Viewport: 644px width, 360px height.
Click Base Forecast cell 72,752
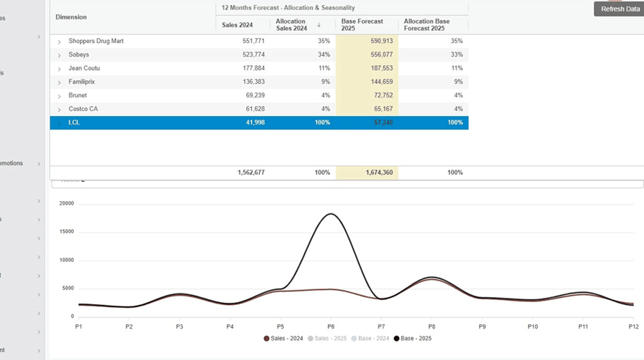pyautogui.click(x=367, y=95)
